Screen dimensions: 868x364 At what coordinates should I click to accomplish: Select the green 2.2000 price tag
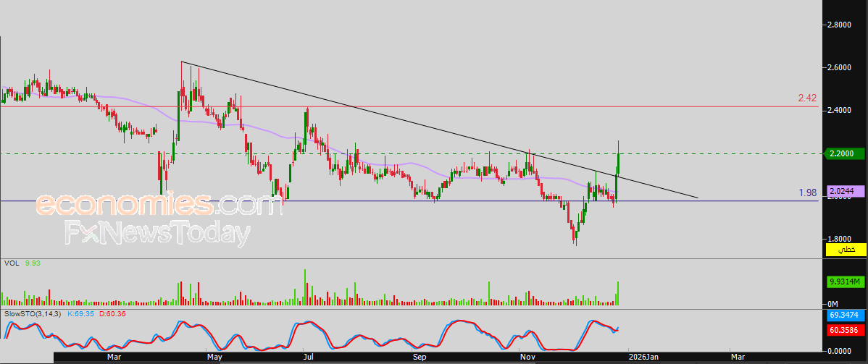pyautogui.click(x=846, y=153)
